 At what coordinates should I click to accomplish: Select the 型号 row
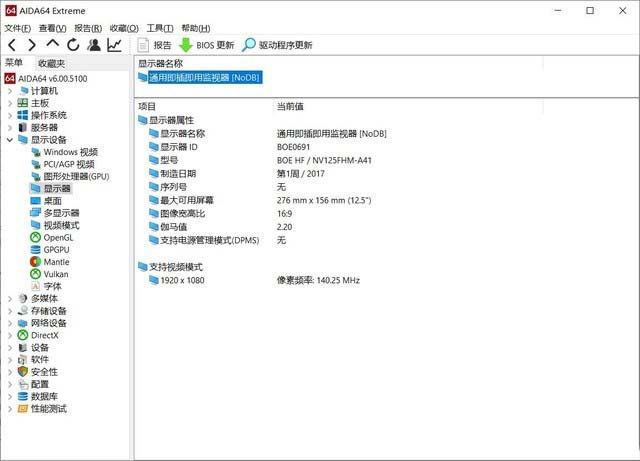pyautogui.click(x=164, y=160)
